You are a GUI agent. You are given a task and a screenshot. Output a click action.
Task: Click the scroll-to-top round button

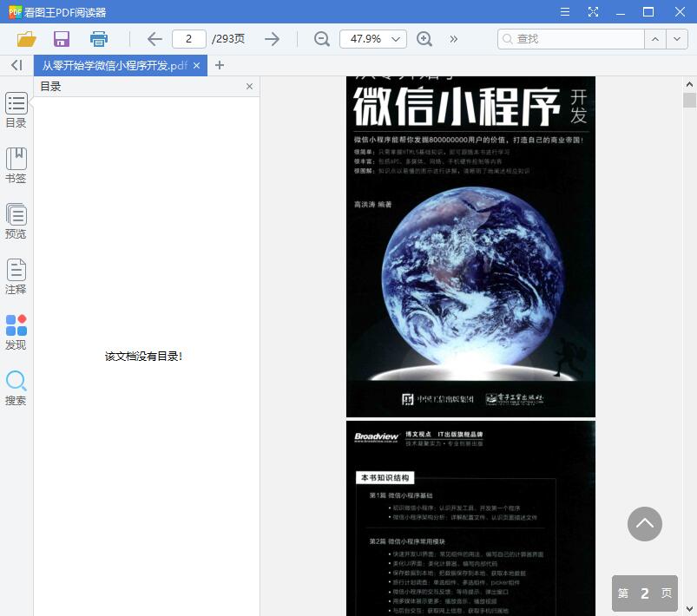[x=645, y=524]
